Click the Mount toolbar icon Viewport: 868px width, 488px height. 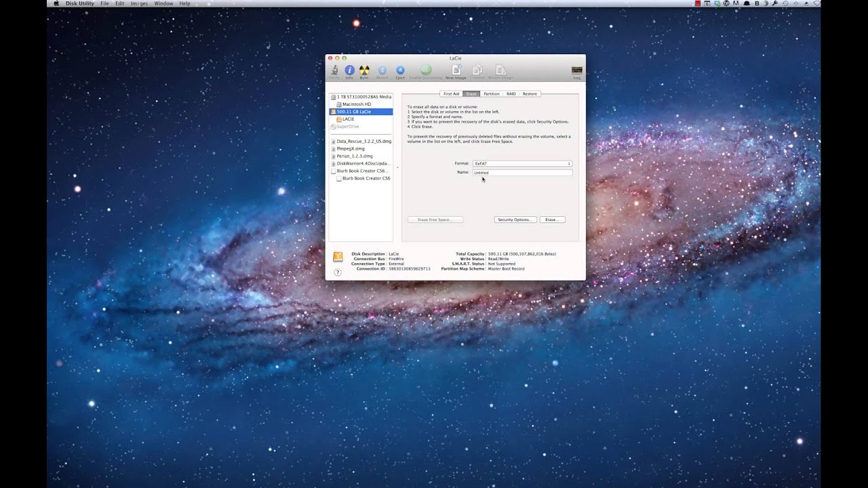click(x=382, y=70)
